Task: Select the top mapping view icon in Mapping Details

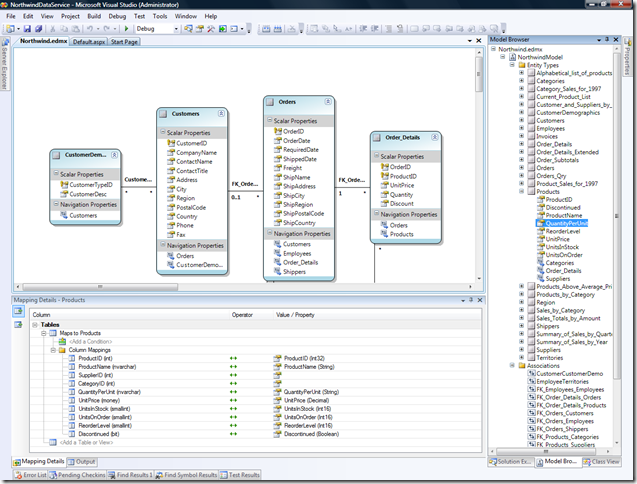Action: point(17,311)
